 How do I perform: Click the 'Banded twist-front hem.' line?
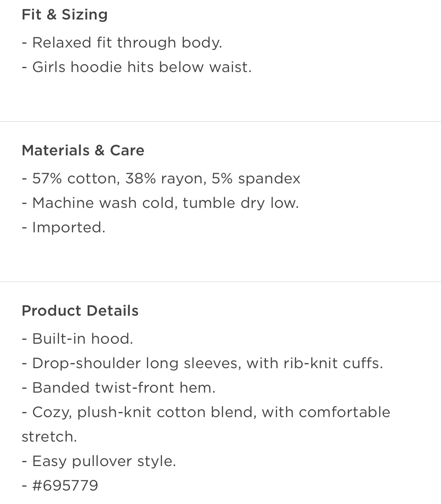point(119,388)
